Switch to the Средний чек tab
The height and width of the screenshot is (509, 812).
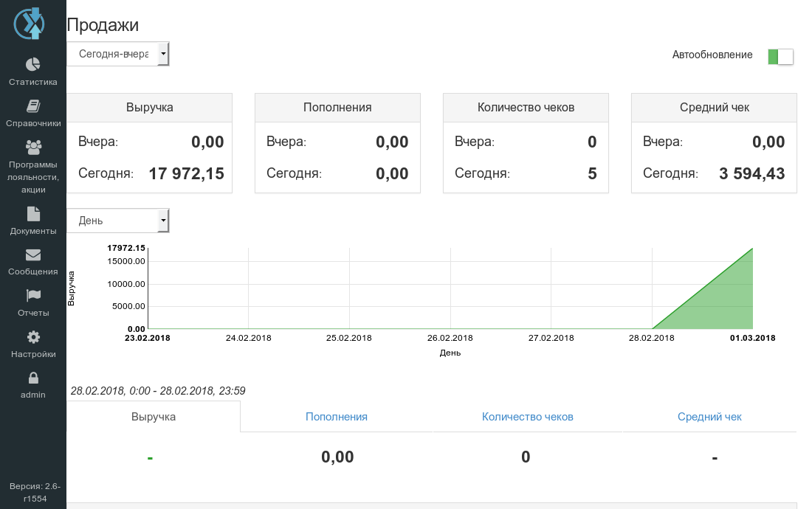click(709, 416)
